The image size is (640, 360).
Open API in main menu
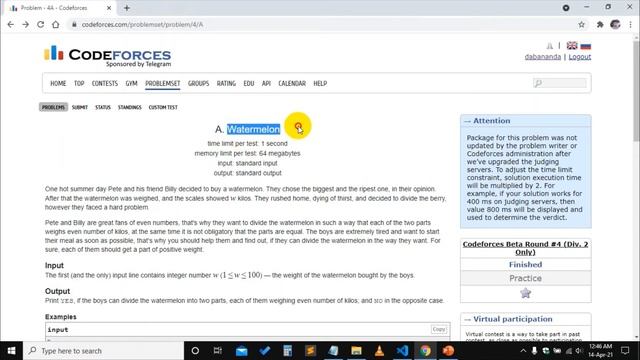coord(266,83)
